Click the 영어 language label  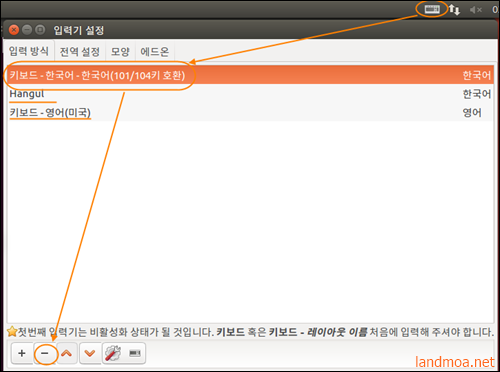point(472,113)
